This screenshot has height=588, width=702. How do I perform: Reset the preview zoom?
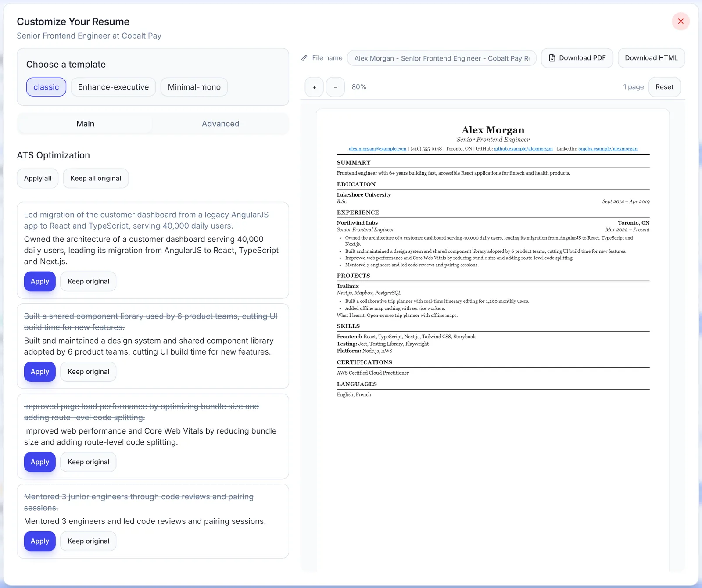(664, 87)
